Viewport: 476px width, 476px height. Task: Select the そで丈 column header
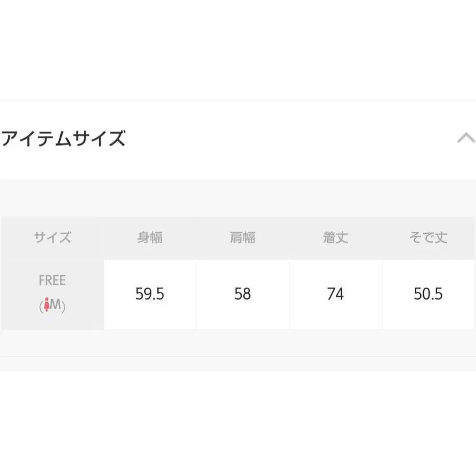pyautogui.click(x=428, y=237)
